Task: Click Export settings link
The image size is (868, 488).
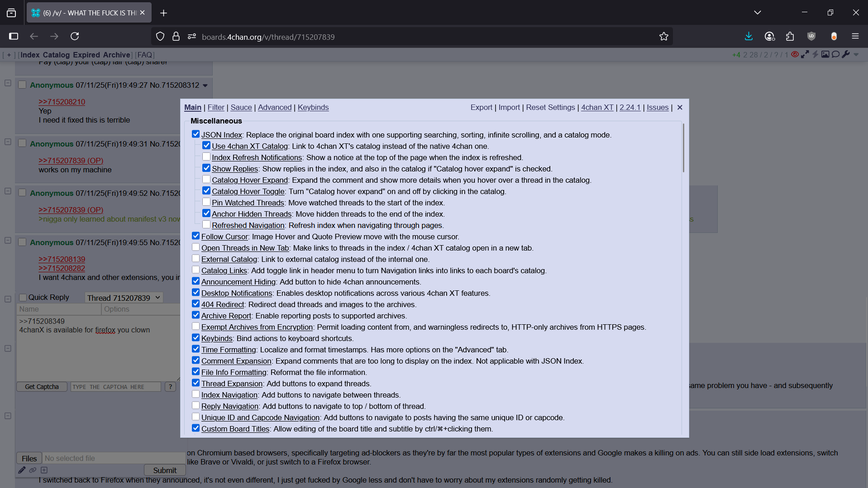Action: pos(481,107)
